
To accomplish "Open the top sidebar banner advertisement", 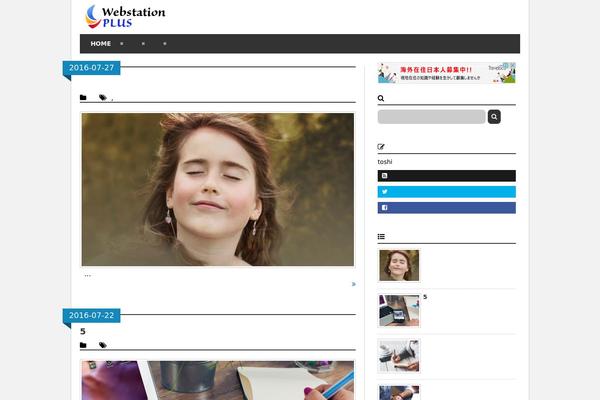I will tap(446, 73).
